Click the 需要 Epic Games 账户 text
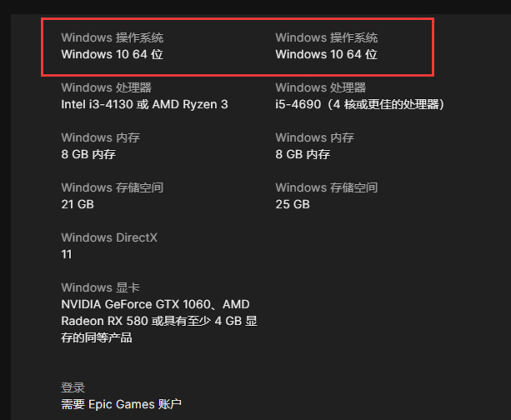 click(121, 404)
